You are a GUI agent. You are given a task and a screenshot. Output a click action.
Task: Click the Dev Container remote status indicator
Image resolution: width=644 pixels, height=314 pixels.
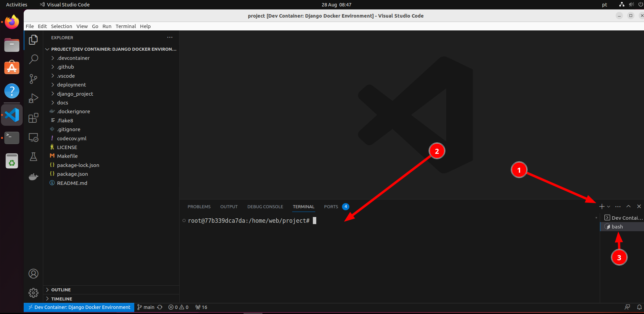tap(79, 307)
